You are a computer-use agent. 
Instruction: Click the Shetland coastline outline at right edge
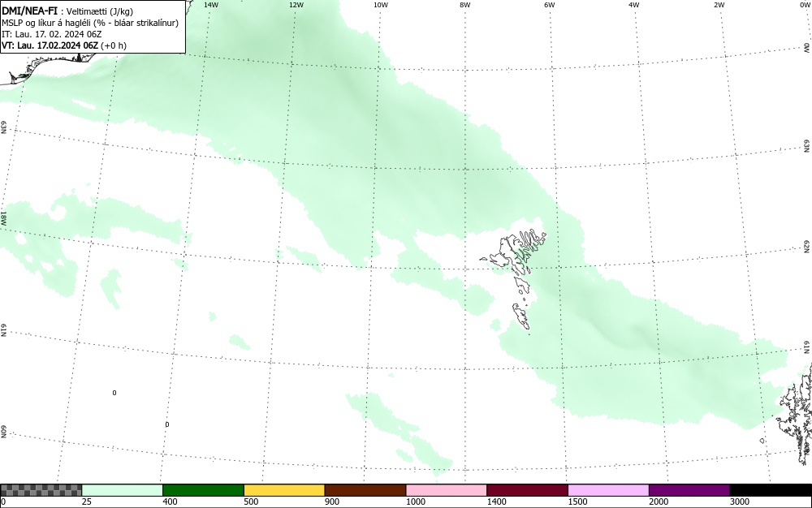[796, 416]
